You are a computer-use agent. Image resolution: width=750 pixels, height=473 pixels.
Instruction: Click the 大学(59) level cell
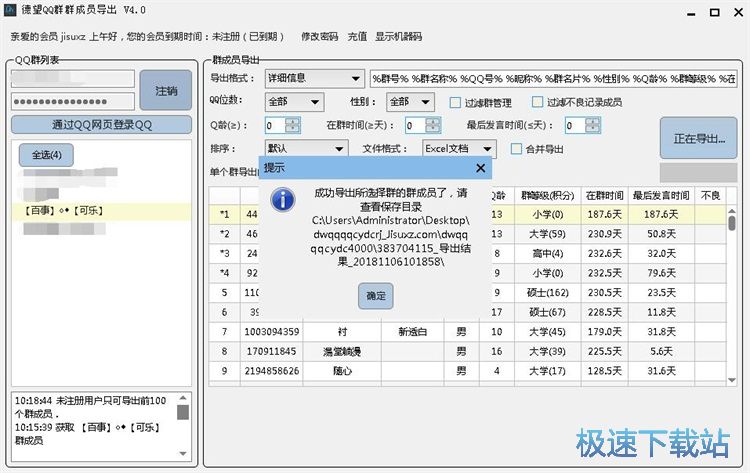[548, 234]
